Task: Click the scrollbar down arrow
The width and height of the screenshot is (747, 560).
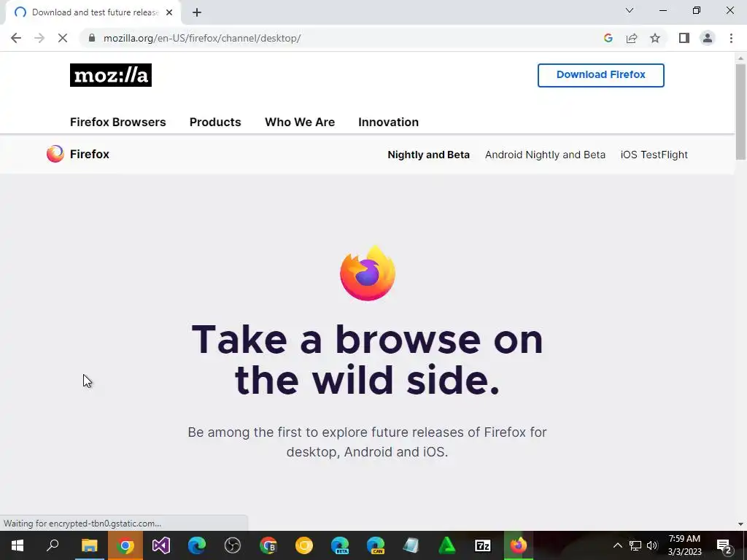Action: pyautogui.click(x=740, y=524)
